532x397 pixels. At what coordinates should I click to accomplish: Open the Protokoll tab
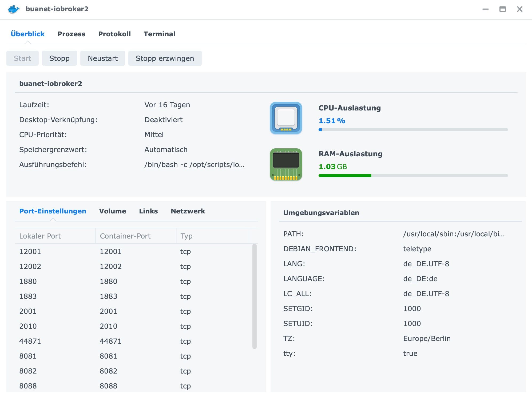click(x=114, y=34)
